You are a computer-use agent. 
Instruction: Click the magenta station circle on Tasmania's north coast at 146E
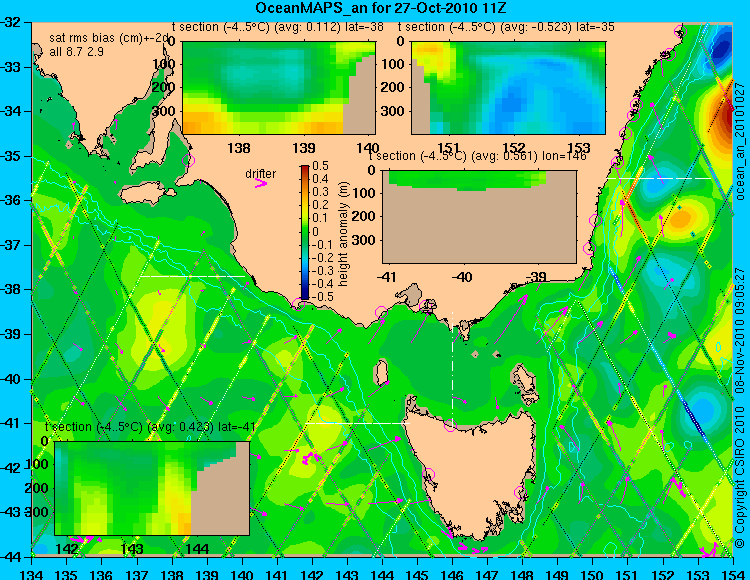(450, 425)
